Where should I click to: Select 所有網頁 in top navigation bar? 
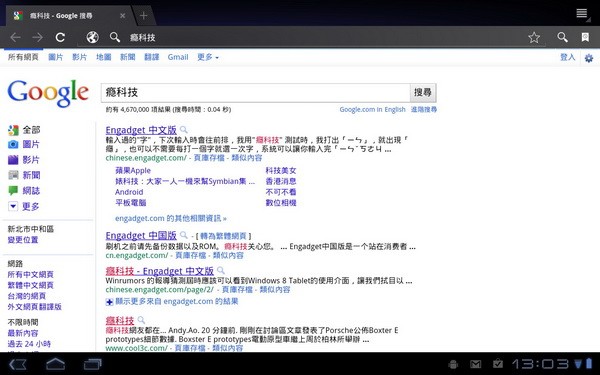23,57
